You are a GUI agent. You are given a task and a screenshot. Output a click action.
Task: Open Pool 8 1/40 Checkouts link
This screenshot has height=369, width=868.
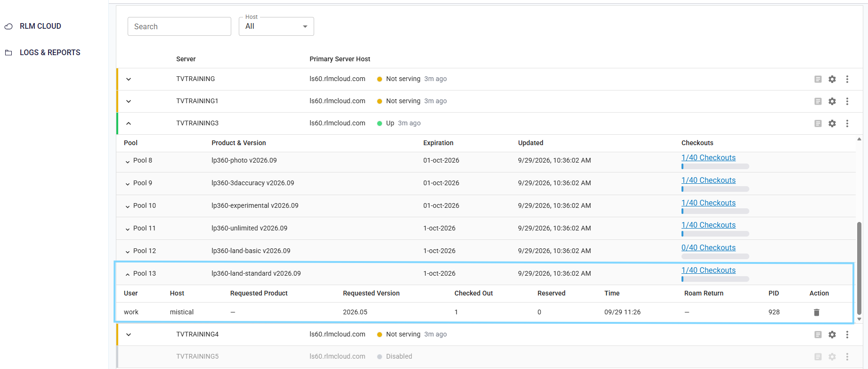click(x=708, y=158)
